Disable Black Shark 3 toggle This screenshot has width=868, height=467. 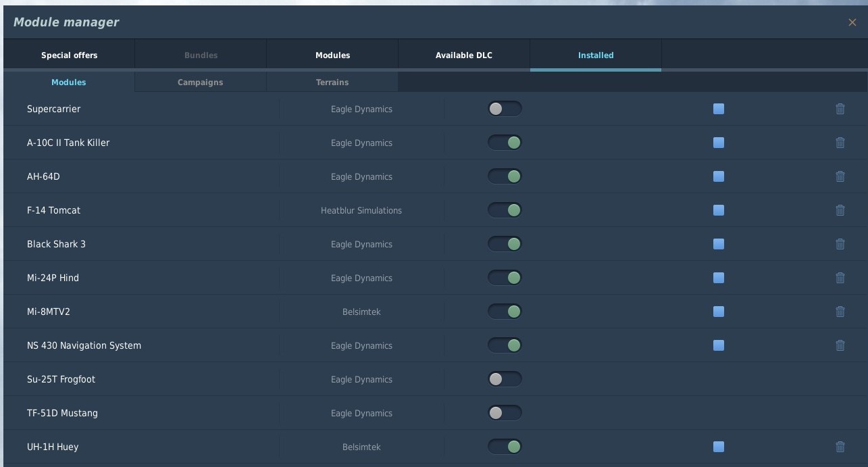pos(505,244)
